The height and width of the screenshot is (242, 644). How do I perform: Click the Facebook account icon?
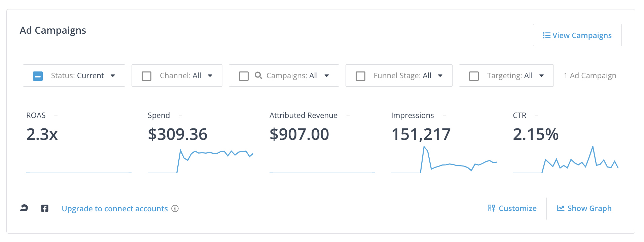pyautogui.click(x=45, y=208)
